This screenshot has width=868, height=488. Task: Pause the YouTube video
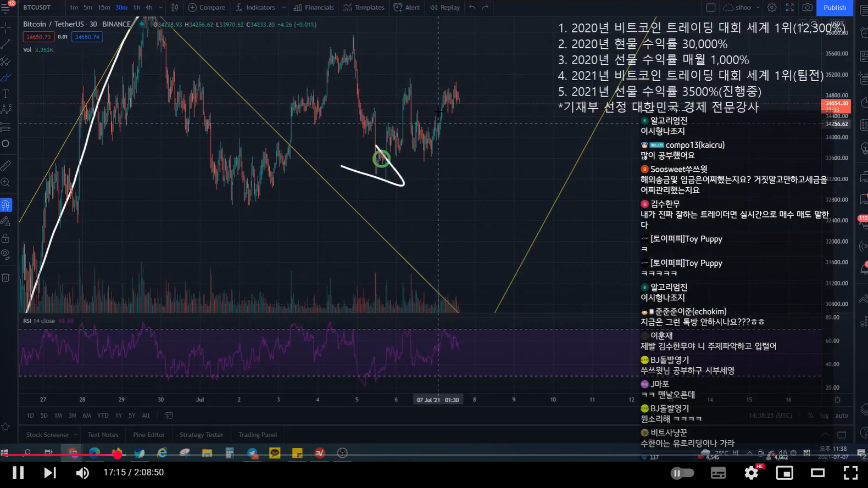18,473
